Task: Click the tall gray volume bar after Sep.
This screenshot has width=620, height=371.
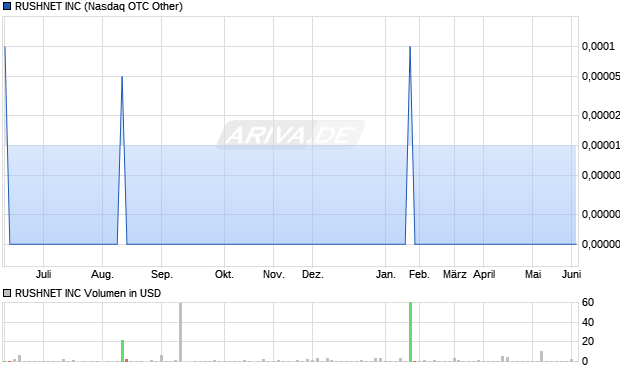Action: 181,332
